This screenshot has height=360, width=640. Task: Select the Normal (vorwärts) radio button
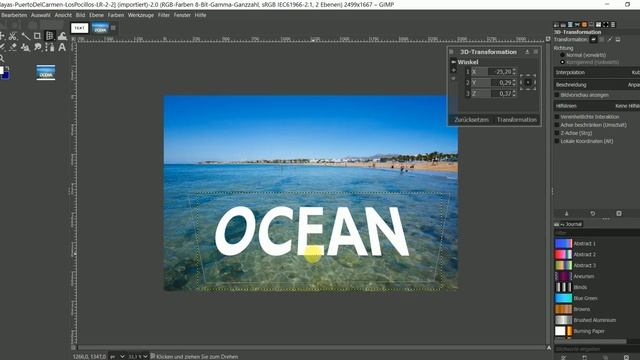tap(562, 55)
